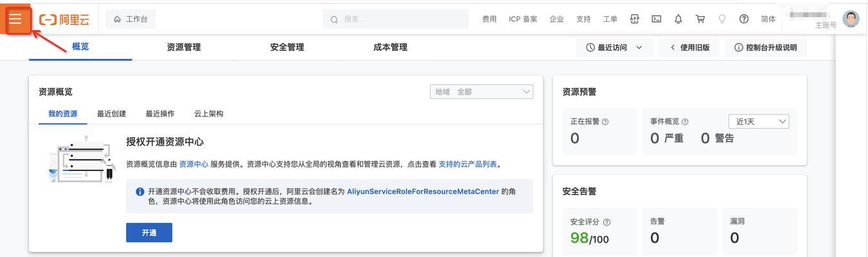
Task: Expand the 最近访问 dropdown
Action: [x=615, y=48]
